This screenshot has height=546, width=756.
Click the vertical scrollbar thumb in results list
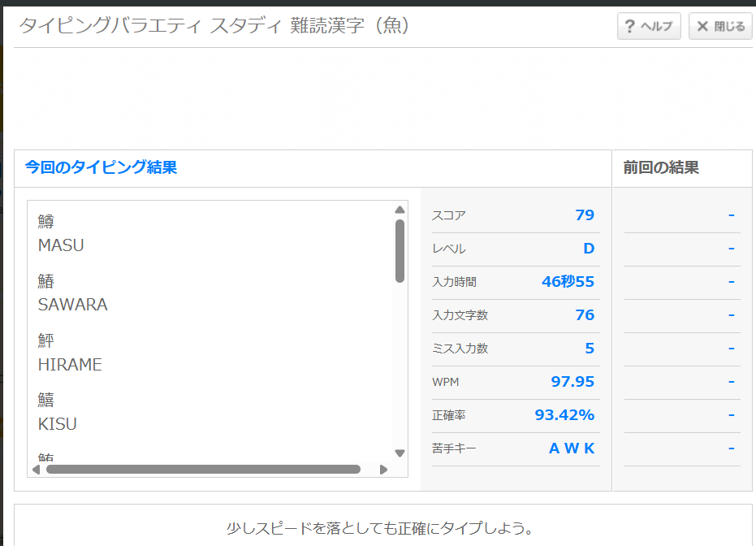(x=400, y=251)
